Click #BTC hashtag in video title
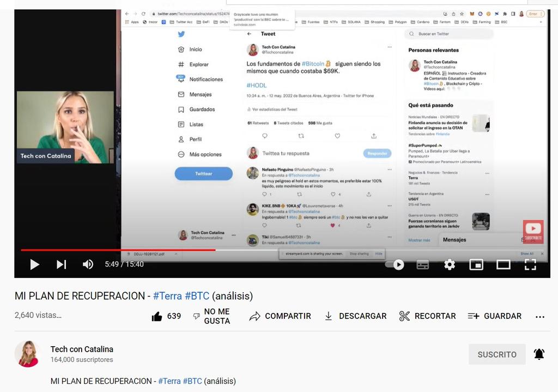This screenshot has height=392, width=558. tap(197, 296)
